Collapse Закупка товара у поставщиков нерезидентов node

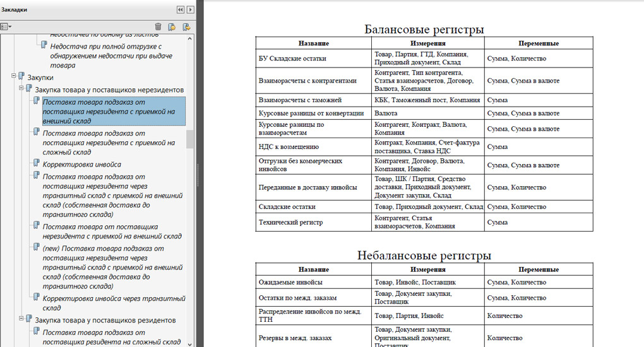coord(21,88)
